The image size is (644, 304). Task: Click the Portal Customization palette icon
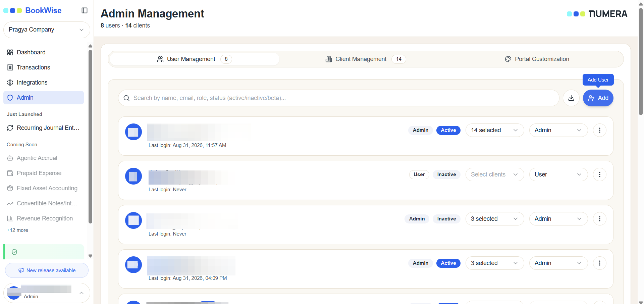508,59
